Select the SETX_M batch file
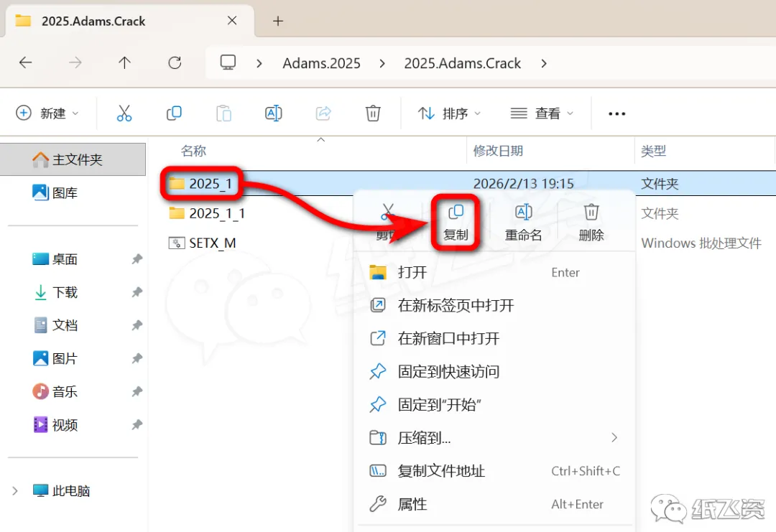The image size is (776, 532). click(203, 243)
